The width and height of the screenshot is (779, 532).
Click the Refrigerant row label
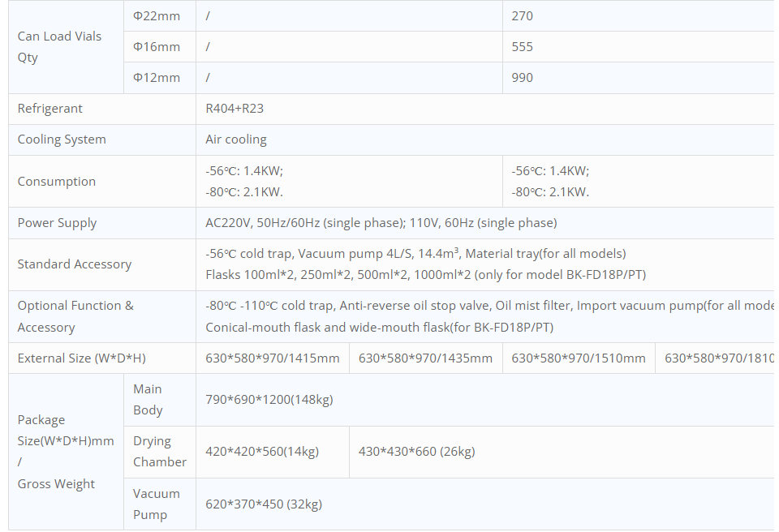pos(49,109)
